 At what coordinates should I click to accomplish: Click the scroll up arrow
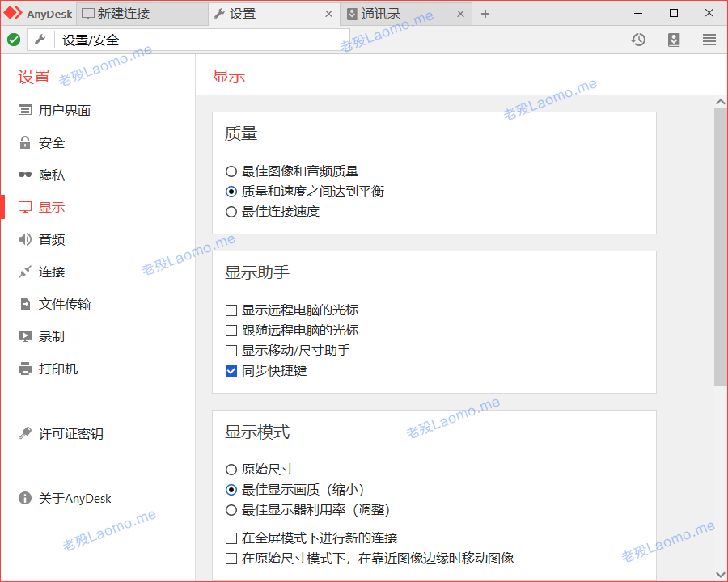coord(721,102)
